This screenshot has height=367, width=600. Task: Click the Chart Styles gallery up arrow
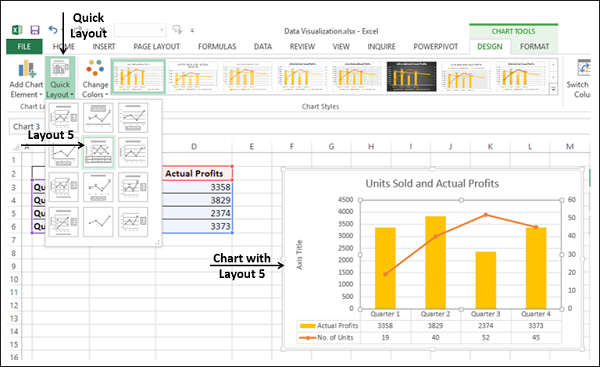(x=553, y=65)
